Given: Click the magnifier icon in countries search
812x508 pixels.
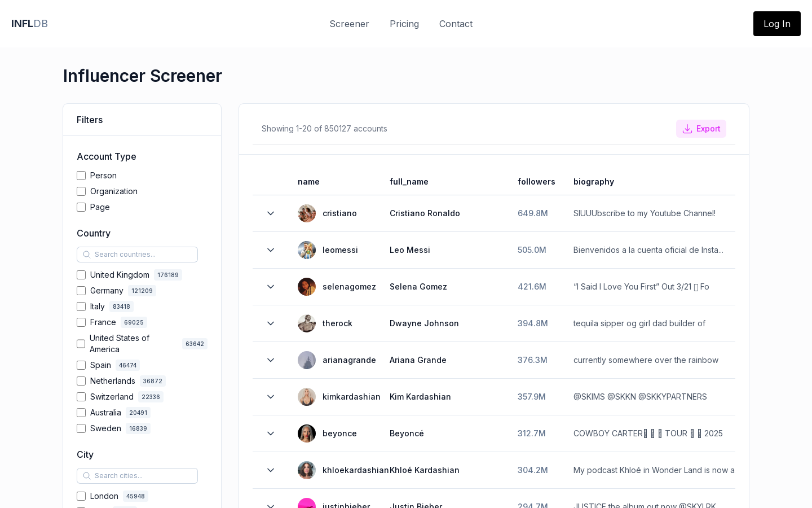Looking at the screenshot, I should (x=87, y=255).
